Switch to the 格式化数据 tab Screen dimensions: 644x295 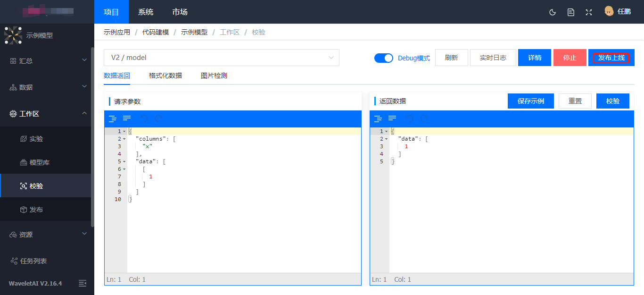(165, 76)
